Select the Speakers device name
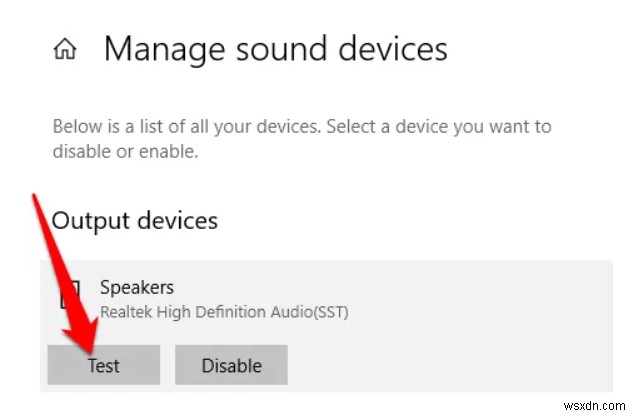 [x=137, y=288]
